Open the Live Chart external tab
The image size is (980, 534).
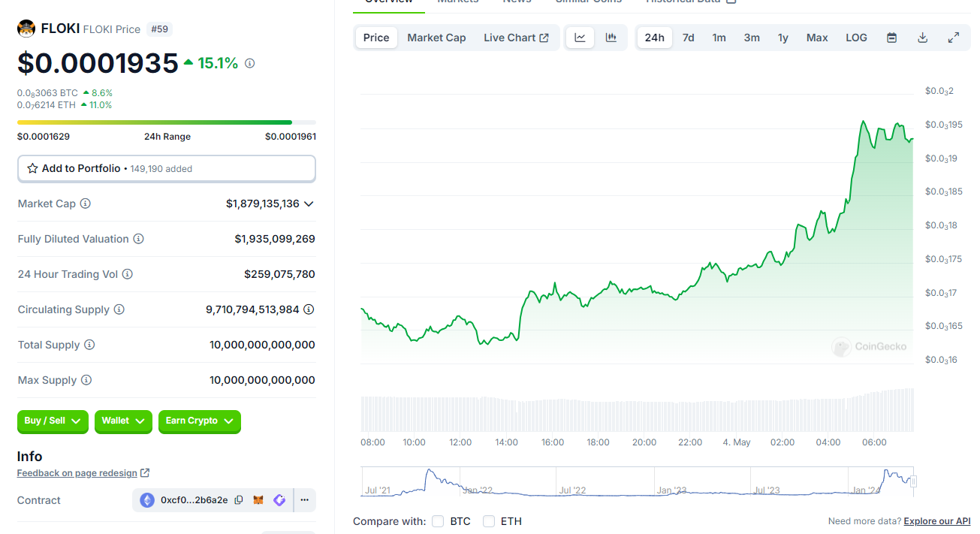[516, 38]
